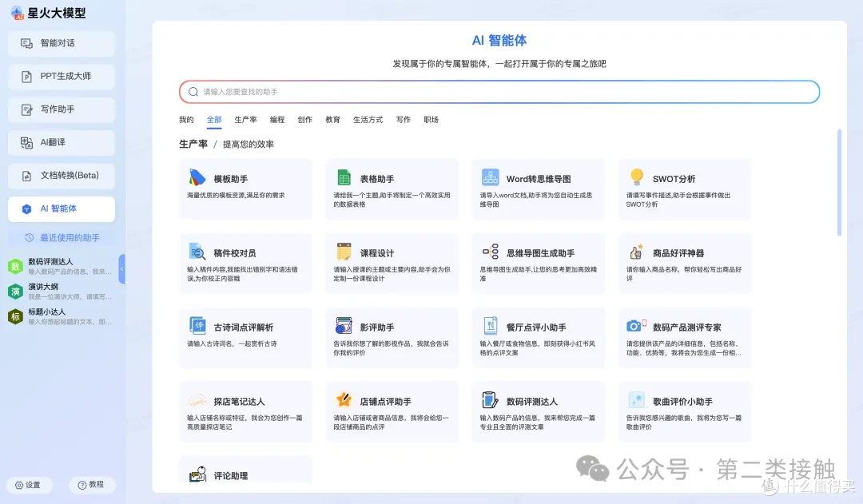Viewport: 863px width, 504px height.
Task: Click the vertical scrollbar of assistant list
Action: (839, 183)
